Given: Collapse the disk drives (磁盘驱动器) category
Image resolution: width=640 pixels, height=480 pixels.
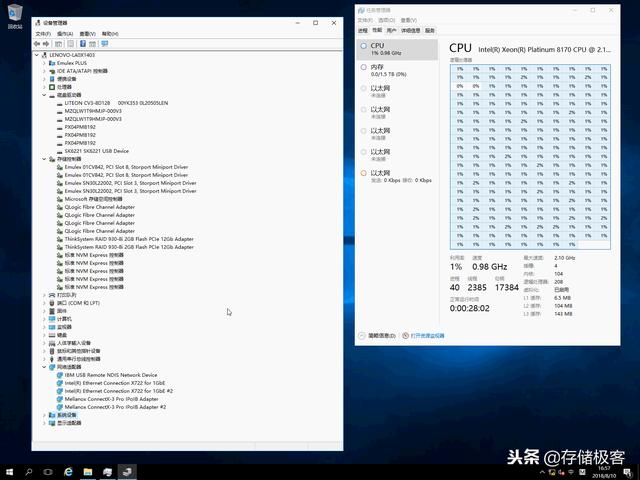Looking at the screenshot, I should pos(44,95).
